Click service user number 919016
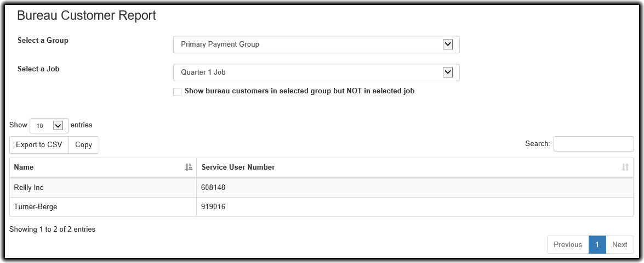This screenshot has height=263, width=644. [213, 207]
